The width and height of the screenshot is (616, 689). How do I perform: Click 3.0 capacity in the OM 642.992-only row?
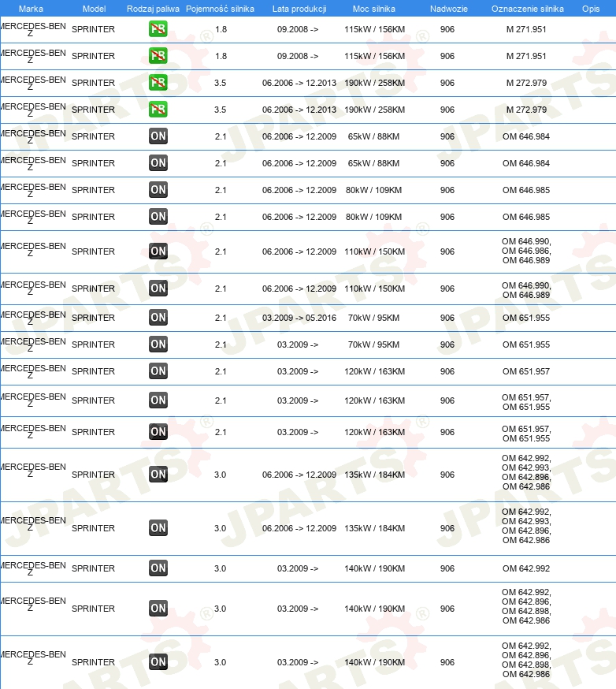pyautogui.click(x=220, y=568)
